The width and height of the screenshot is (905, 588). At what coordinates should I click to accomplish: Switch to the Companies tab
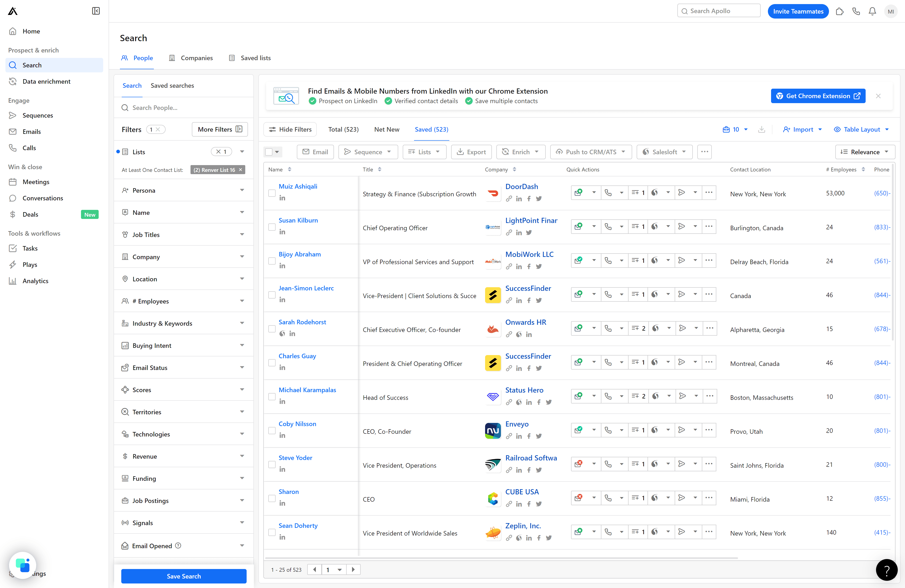coord(191,58)
